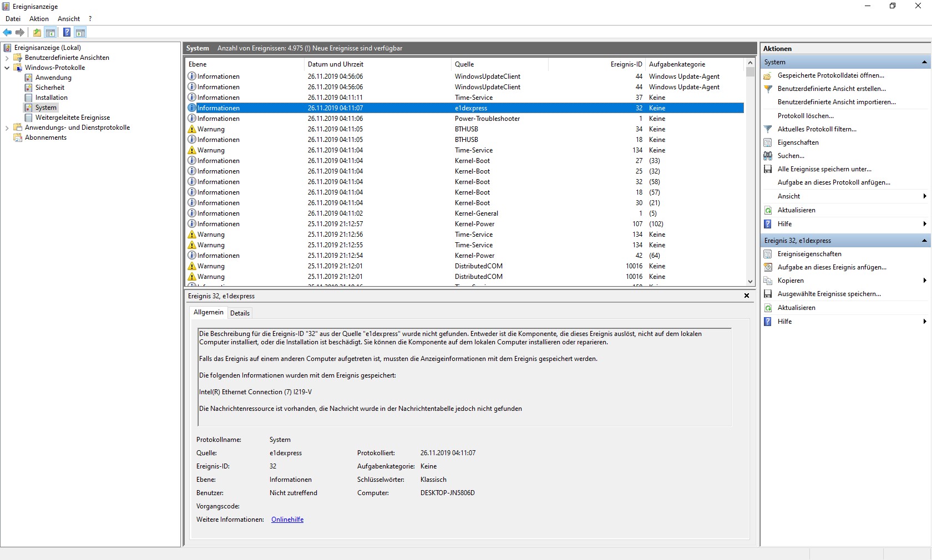
Task: Click the Installation log icon in the tree
Action: click(28, 98)
